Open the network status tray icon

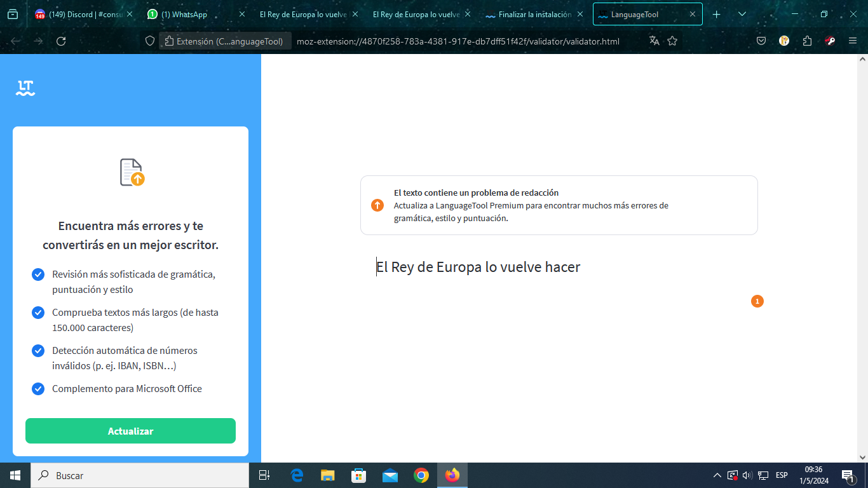tap(763, 475)
